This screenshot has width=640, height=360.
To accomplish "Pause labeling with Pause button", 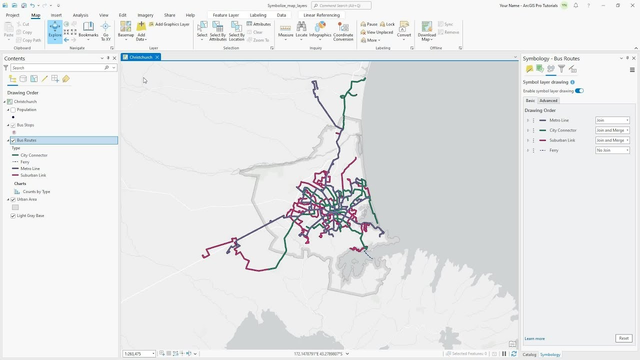I will (369, 24).
